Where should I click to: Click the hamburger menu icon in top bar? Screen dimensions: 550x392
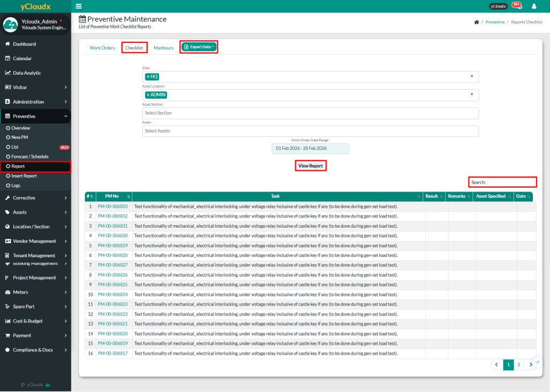click(79, 6)
